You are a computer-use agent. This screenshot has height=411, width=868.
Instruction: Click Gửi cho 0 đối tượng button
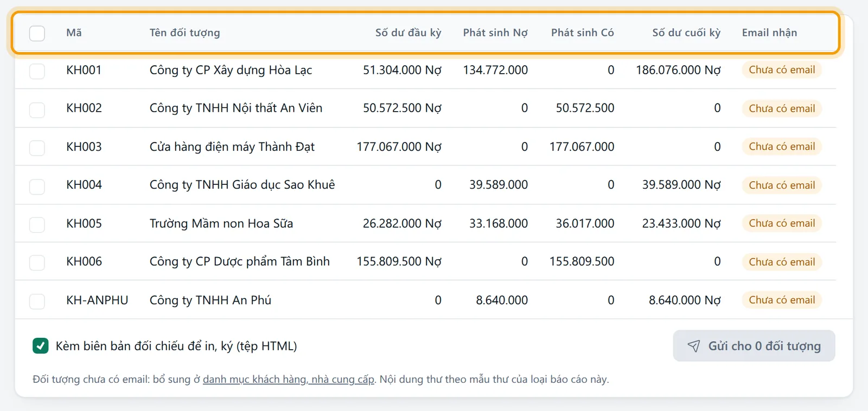[x=754, y=346]
